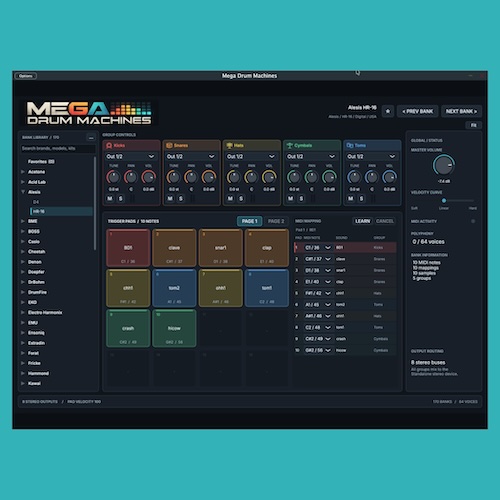
Task: Click the LEARN MIDI mapping button
Action: [362, 221]
